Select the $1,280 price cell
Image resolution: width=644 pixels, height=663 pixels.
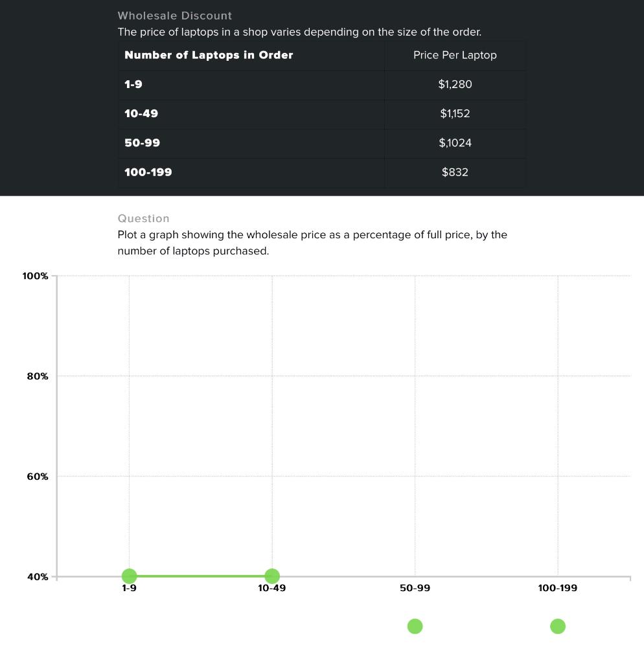tap(455, 84)
